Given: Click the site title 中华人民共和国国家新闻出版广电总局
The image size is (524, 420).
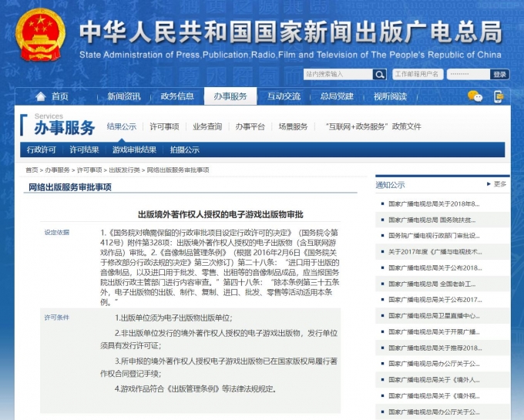Looking at the screenshot, I should click(291, 32).
